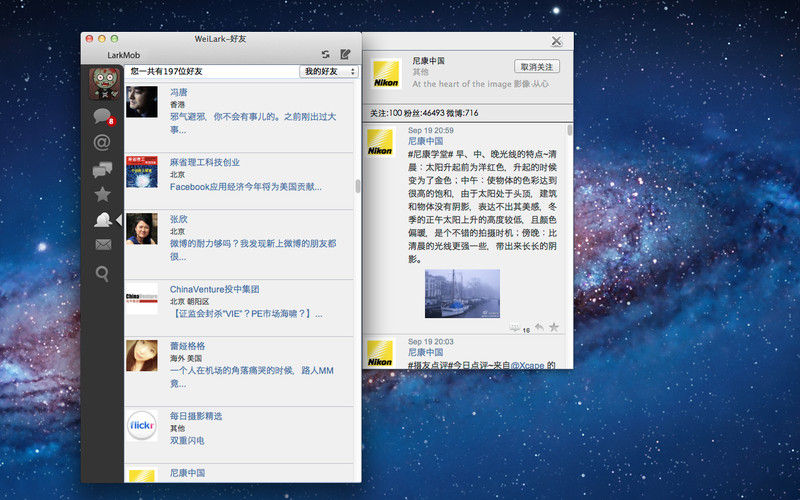
Task: Click stats line 关注:100 粉丝:46493 微博:716
Action: (x=424, y=113)
